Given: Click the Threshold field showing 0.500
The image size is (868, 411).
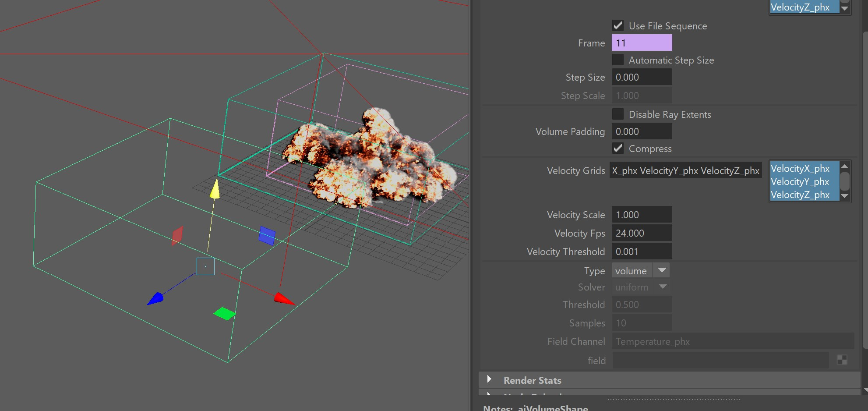Looking at the screenshot, I should (x=642, y=305).
